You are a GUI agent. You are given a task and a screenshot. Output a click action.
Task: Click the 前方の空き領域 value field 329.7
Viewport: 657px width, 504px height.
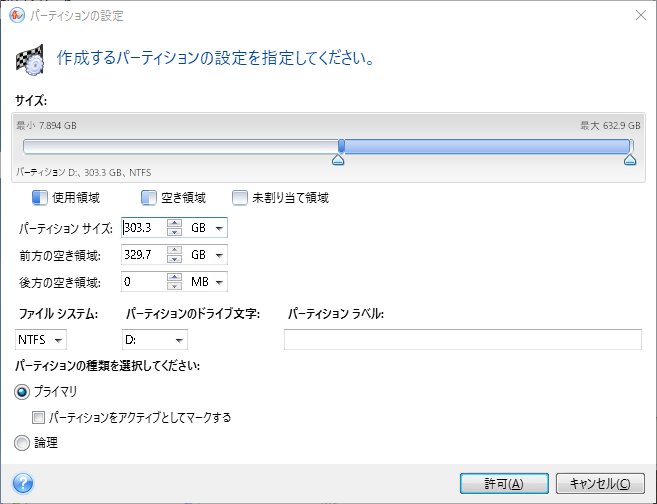[144, 255]
